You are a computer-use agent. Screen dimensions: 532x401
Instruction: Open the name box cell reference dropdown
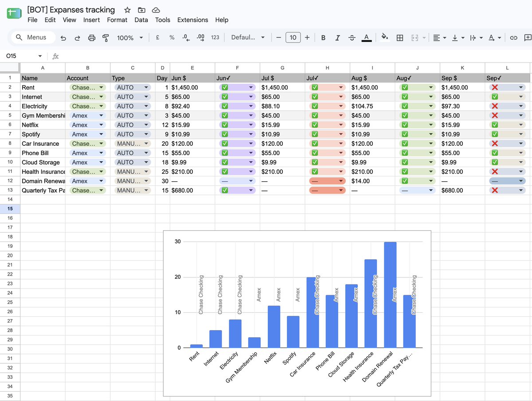coord(40,56)
